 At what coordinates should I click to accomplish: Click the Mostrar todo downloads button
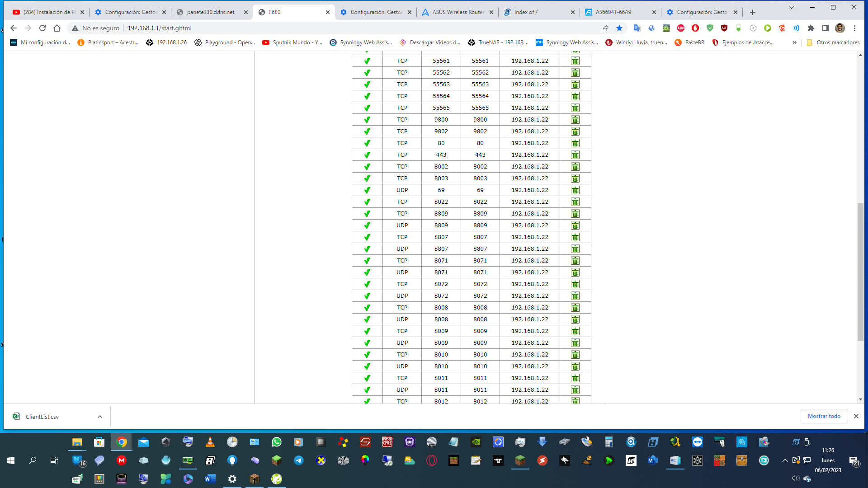pos(824,416)
